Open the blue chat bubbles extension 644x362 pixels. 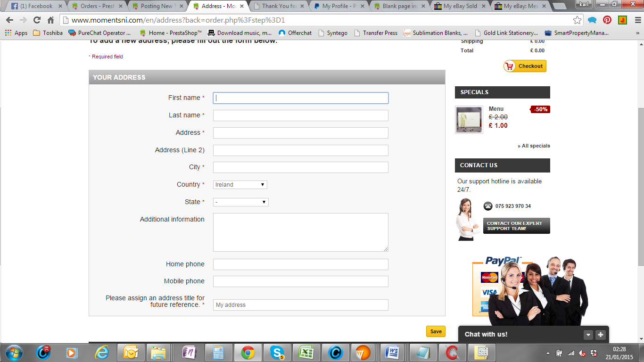click(x=592, y=20)
